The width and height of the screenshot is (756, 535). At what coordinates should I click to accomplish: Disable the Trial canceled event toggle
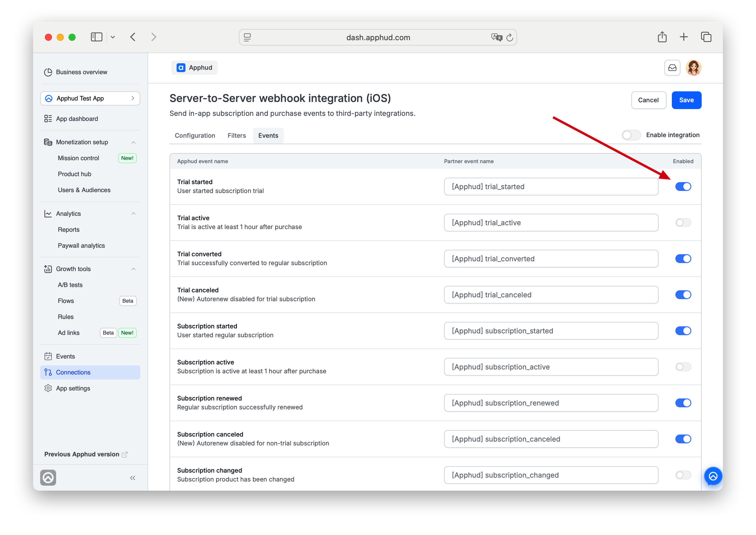pos(683,295)
